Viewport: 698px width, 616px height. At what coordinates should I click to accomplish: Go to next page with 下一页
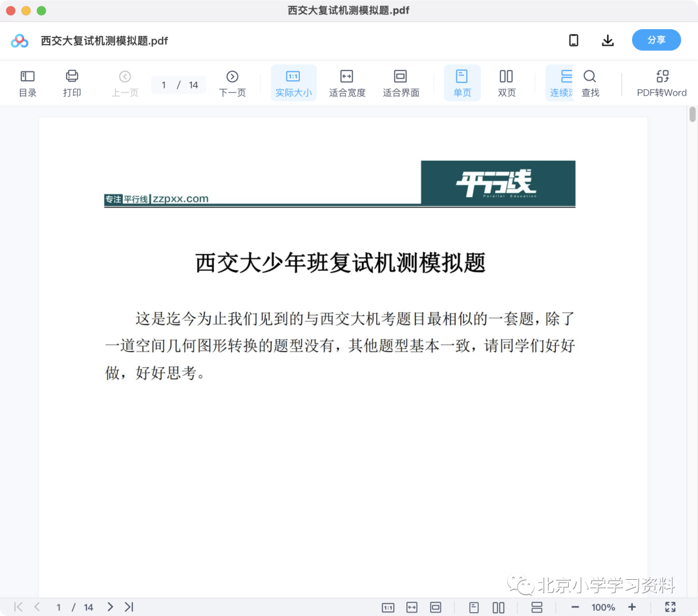tap(233, 83)
